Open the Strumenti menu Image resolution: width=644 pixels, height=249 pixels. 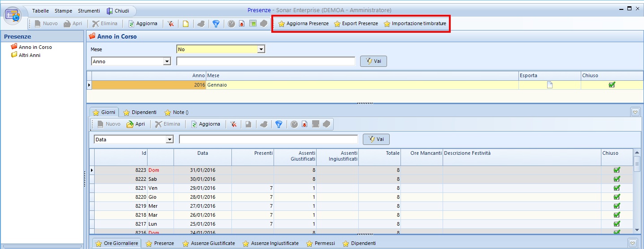89,11
